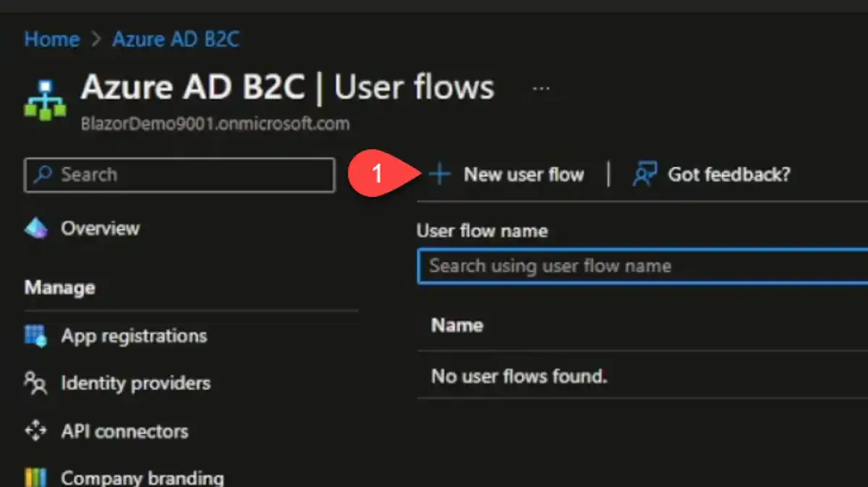868x487 pixels.
Task: Sort by the Name column header
Action: 457,325
